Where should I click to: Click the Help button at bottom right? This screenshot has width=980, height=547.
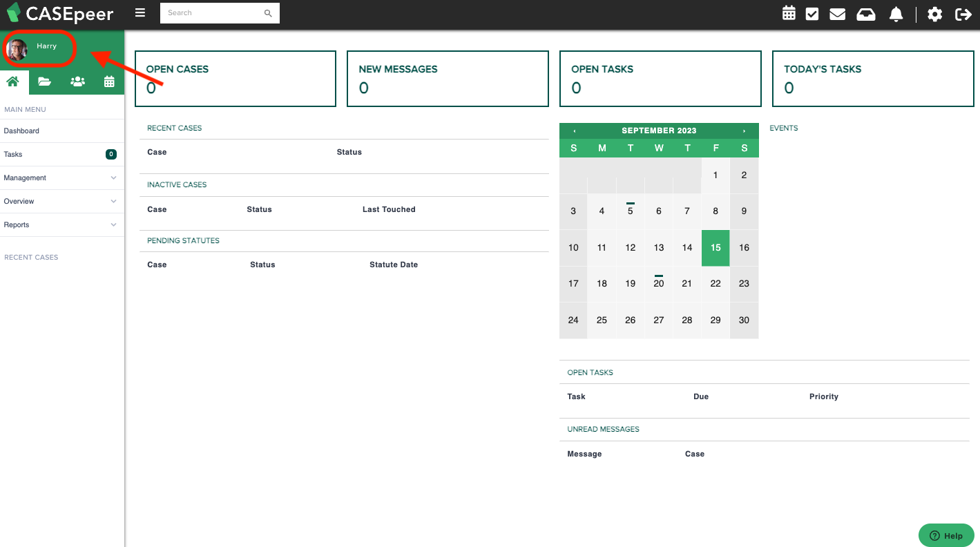pos(945,535)
